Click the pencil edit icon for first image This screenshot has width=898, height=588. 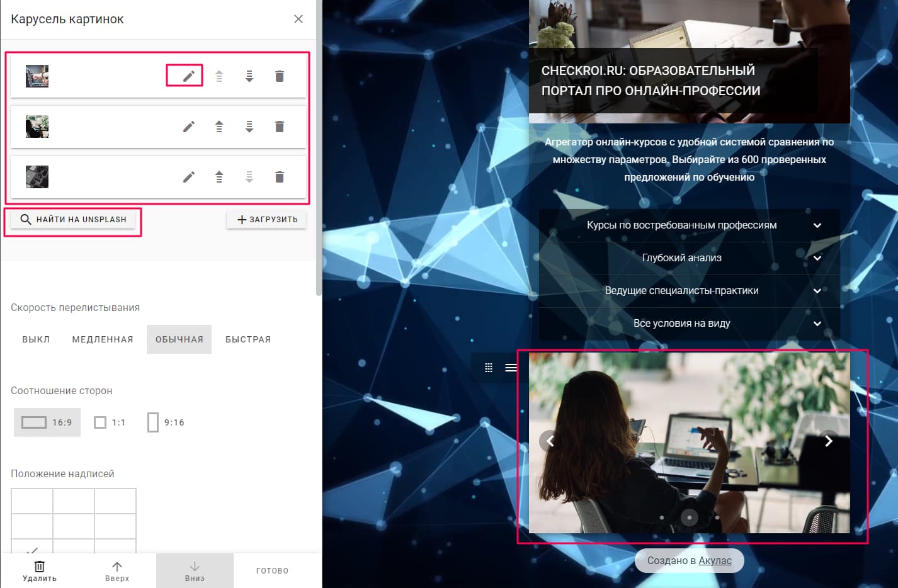click(x=188, y=76)
